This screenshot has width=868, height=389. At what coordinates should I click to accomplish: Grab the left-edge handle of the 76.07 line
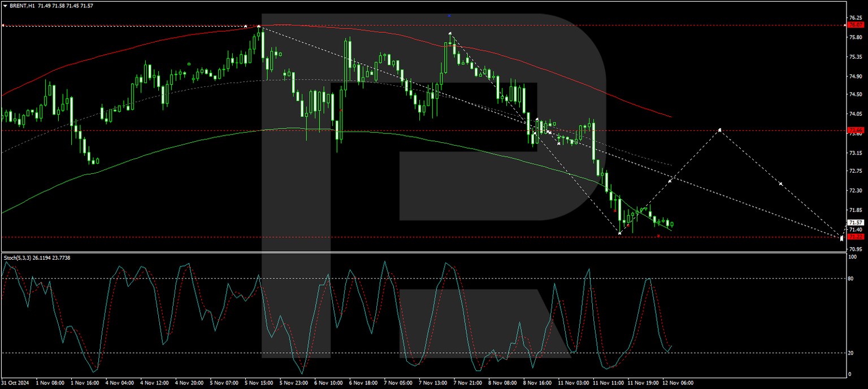[3, 25]
